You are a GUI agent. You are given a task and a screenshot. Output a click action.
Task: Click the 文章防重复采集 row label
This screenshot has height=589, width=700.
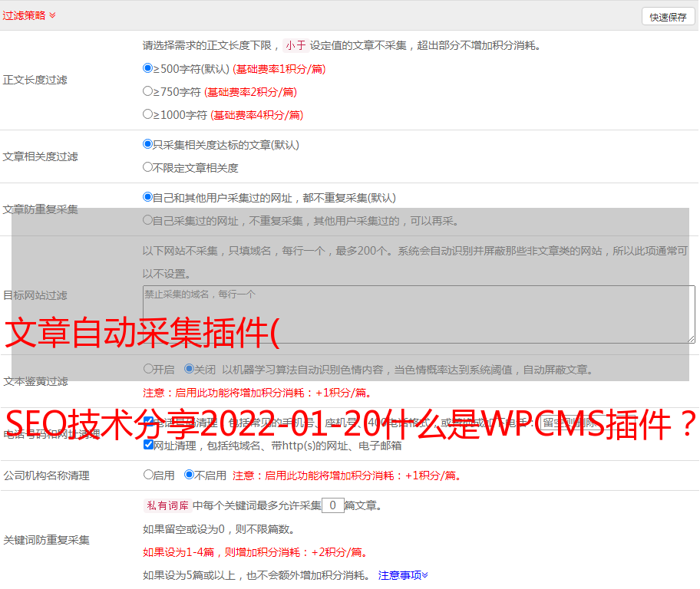[x=40, y=209]
